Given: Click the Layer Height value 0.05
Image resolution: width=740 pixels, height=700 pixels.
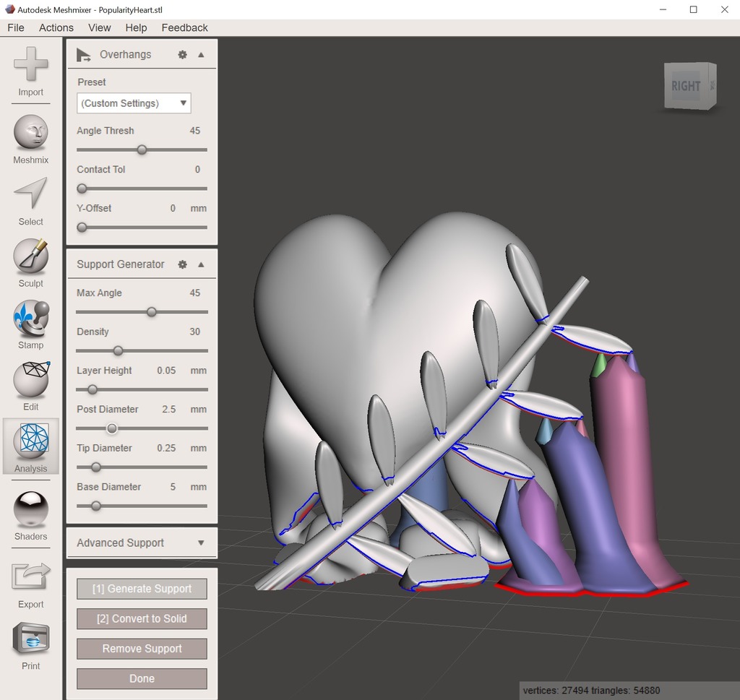Looking at the screenshot, I should pos(166,371).
